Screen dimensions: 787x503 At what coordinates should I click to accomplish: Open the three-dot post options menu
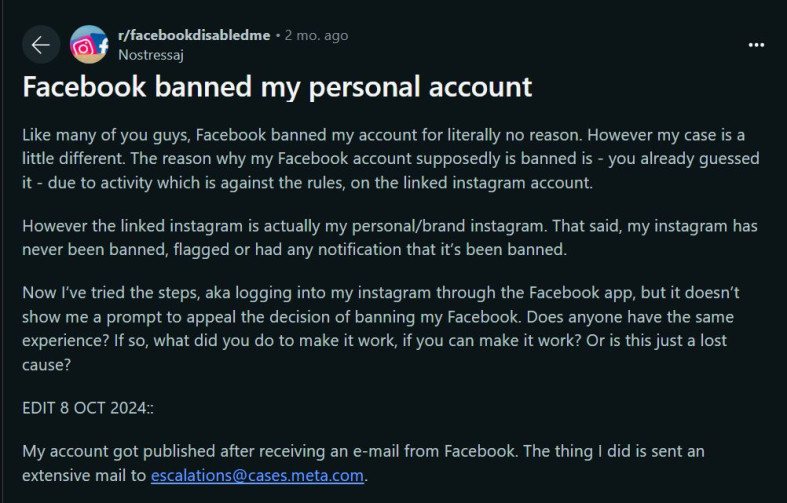756,45
